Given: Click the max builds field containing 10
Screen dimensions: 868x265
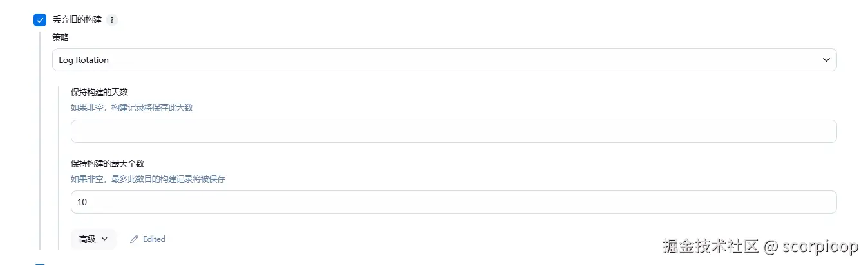Looking at the screenshot, I should [453, 202].
